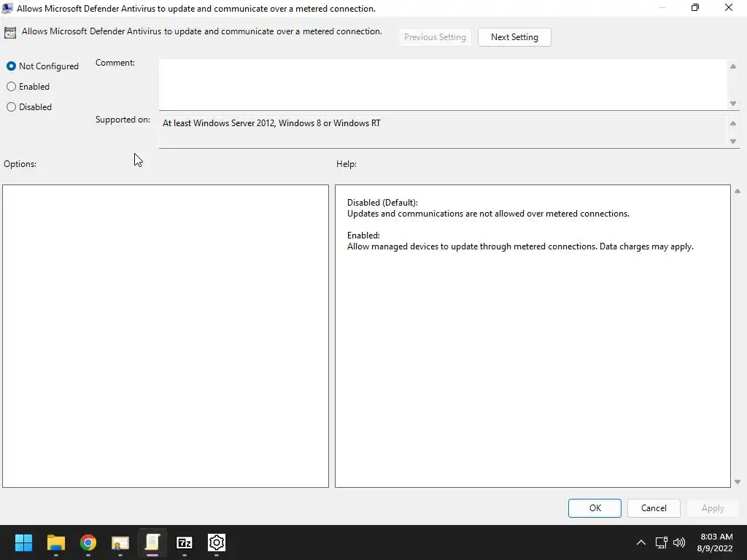Screen dimensions: 747x560
Task: Click Supported on scroll up arrow
Action: click(733, 123)
